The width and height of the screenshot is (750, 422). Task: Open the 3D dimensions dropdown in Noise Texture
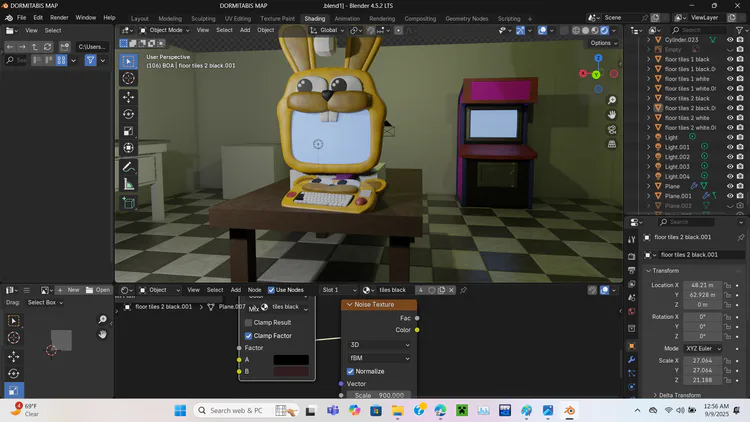coord(379,344)
